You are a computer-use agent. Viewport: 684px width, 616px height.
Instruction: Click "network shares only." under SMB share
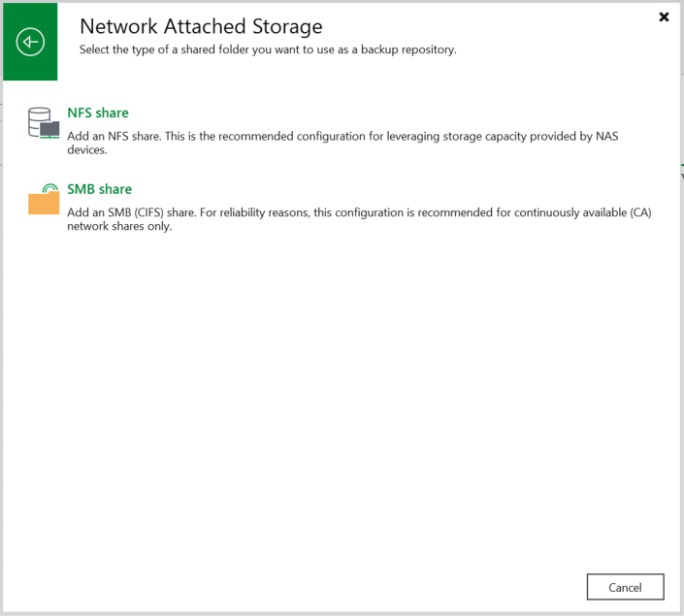[119, 226]
